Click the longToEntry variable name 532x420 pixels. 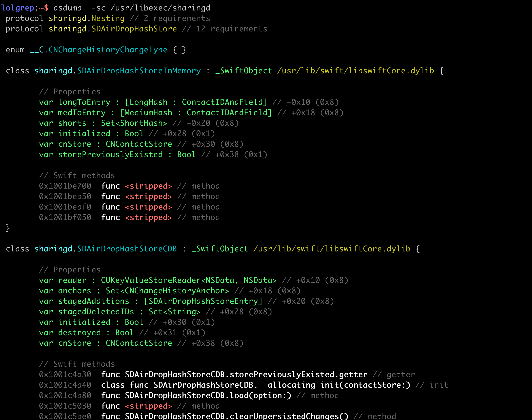[84, 102]
